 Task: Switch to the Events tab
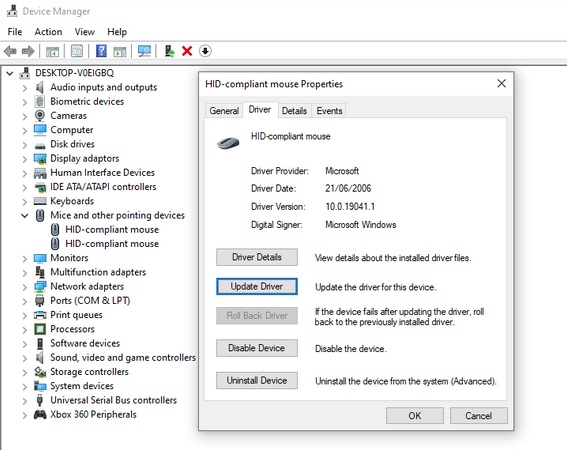click(x=329, y=111)
